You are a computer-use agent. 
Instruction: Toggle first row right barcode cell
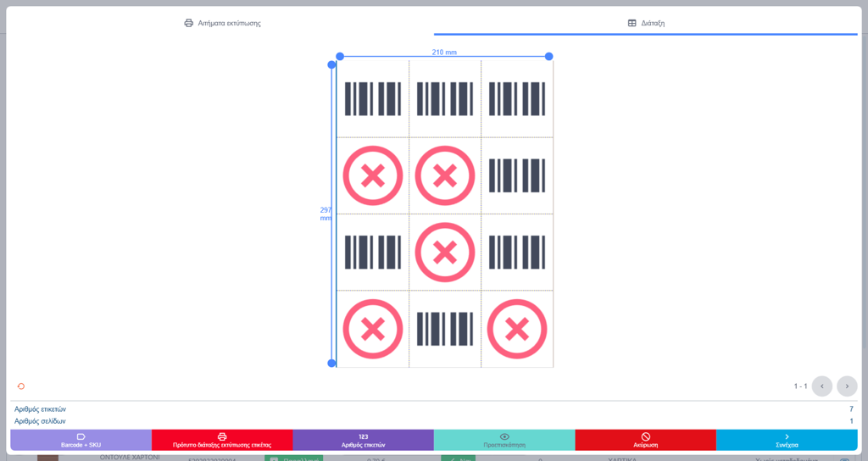(517, 98)
